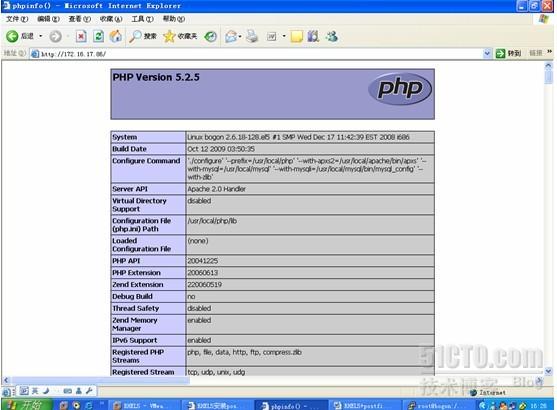Click the '/usr/local/php/lib' path value
Image resolution: width=557 pixels, height=410 pixels.
point(212,221)
